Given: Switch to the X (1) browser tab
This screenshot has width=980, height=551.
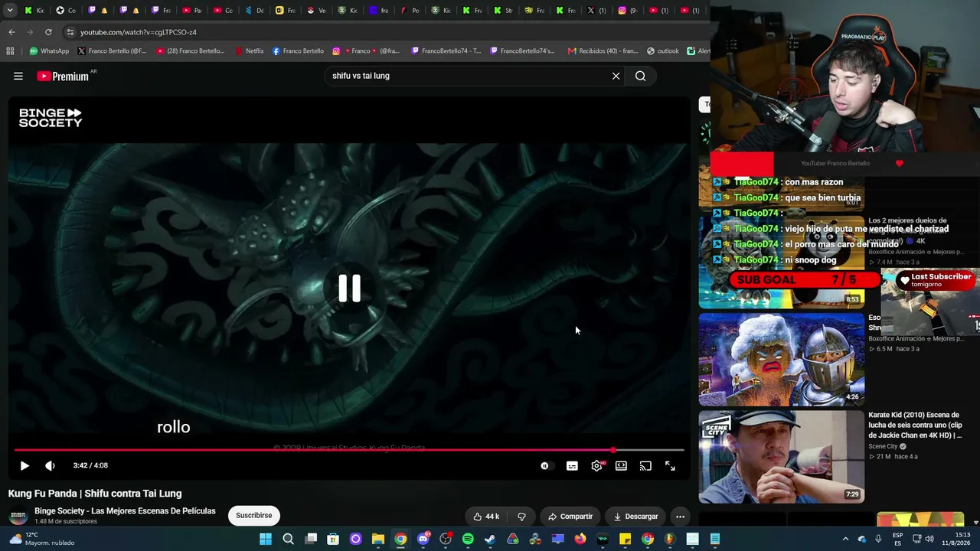Looking at the screenshot, I should coord(596,10).
